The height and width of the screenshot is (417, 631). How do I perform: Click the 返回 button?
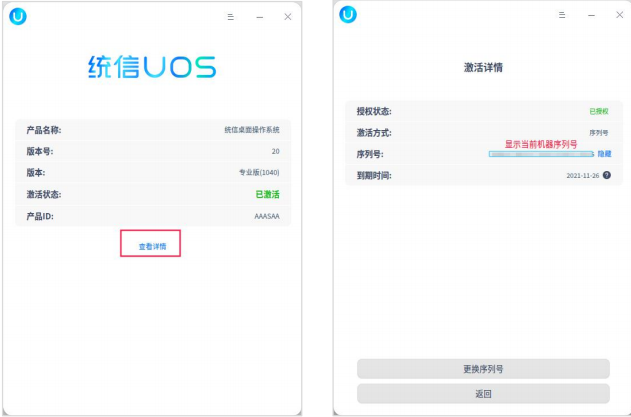coord(483,394)
